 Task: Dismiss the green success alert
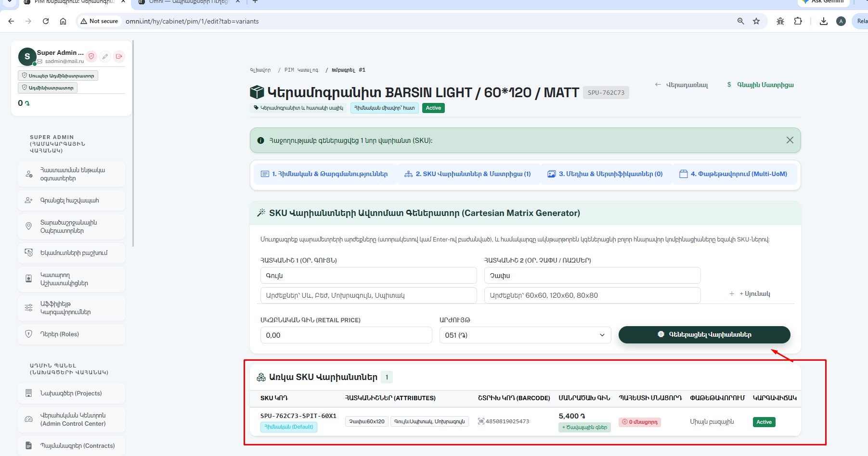pos(790,140)
